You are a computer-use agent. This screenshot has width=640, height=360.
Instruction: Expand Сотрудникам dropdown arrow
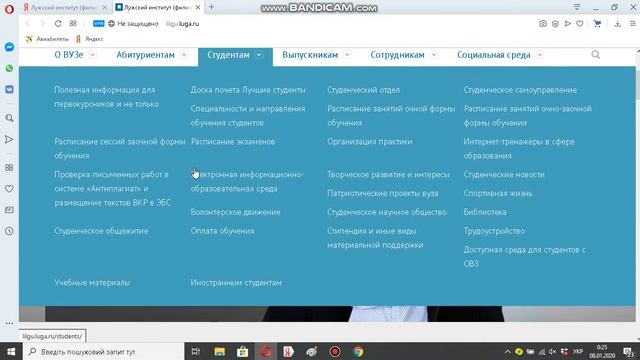pos(433,55)
